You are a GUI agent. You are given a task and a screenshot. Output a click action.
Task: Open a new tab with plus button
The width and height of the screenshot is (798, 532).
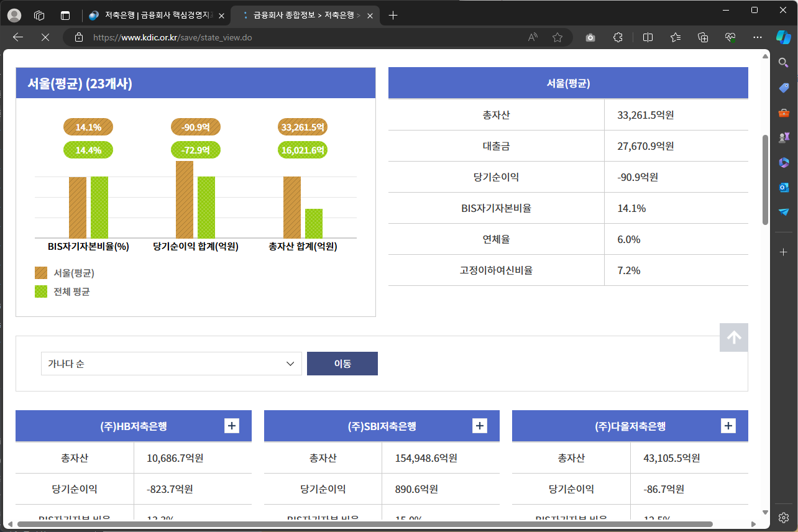pyautogui.click(x=393, y=16)
